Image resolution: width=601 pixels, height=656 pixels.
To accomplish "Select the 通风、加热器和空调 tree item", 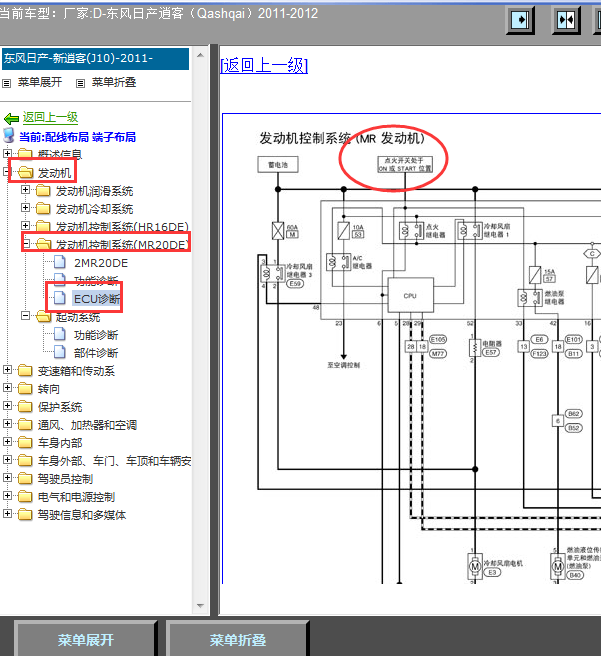I will click(87, 425).
